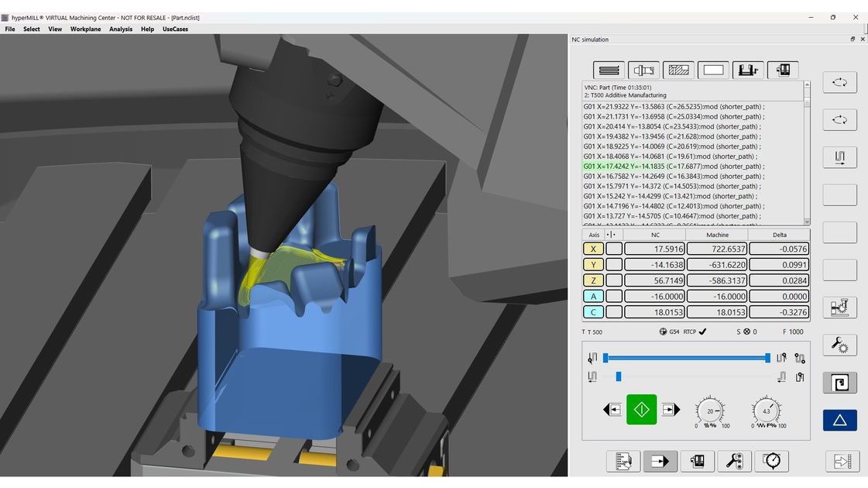Viewport: 868px width, 488px height.
Task: Open the stopwatch icon at bottom
Action: coord(771,461)
